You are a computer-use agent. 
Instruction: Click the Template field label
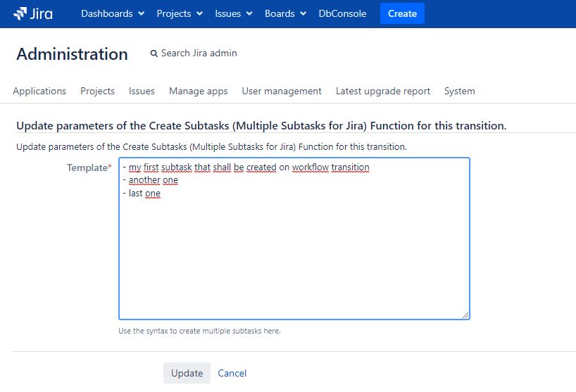pyautogui.click(x=89, y=167)
